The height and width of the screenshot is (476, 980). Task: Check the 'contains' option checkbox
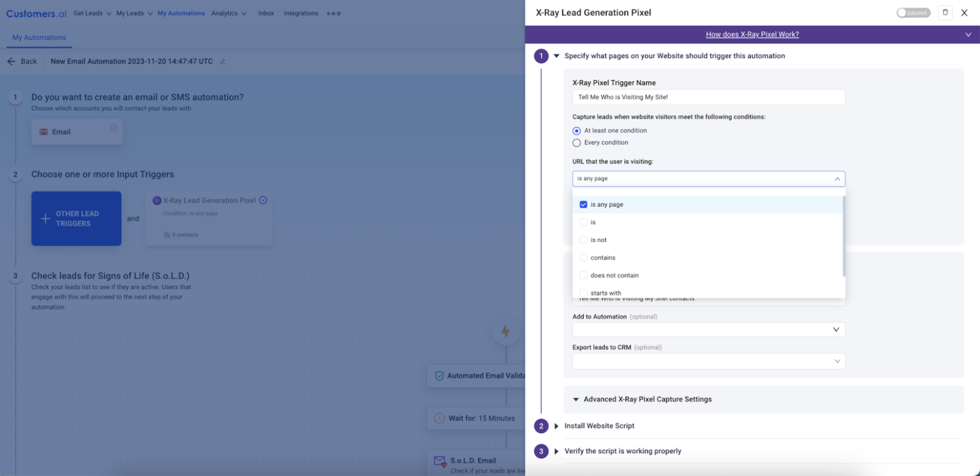click(583, 258)
